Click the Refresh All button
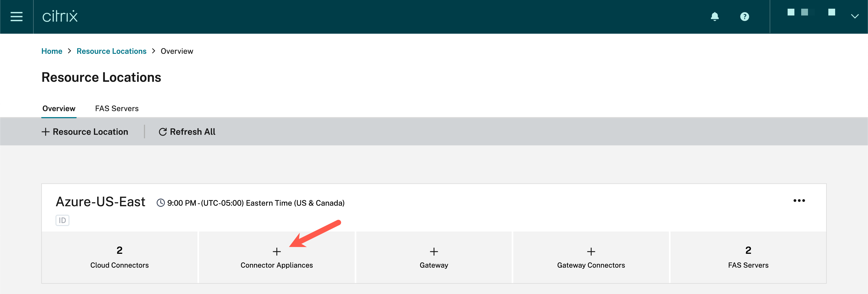The image size is (868, 294). click(x=187, y=132)
